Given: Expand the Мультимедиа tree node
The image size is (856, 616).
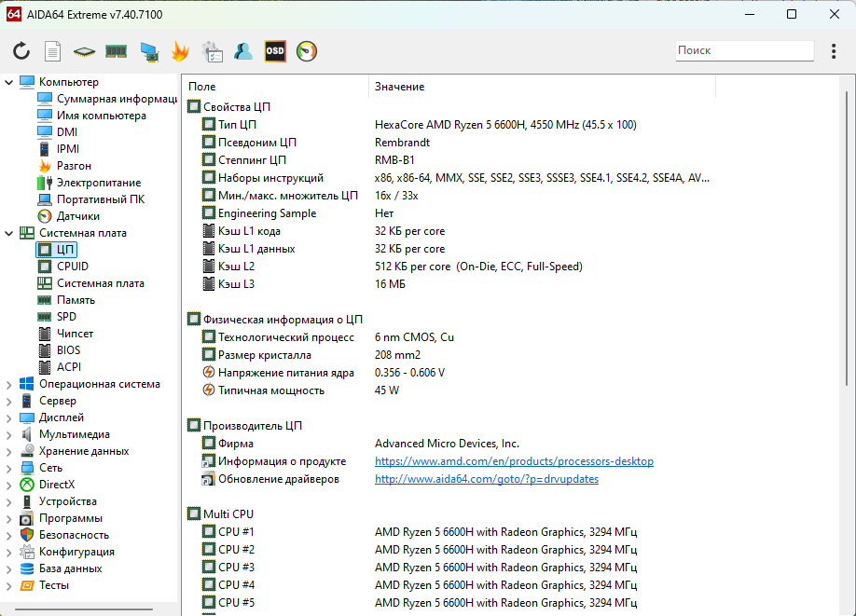Looking at the screenshot, I should (9, 434).
